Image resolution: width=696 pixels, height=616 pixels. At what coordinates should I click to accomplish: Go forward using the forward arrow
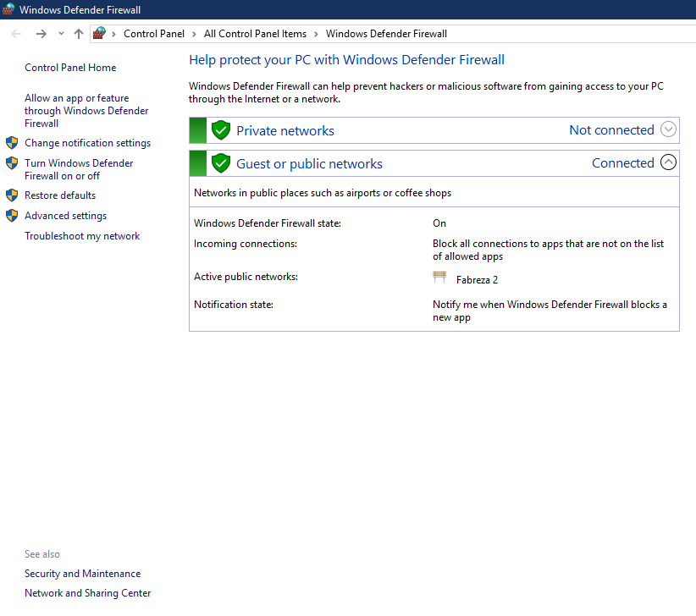[41, 34]
